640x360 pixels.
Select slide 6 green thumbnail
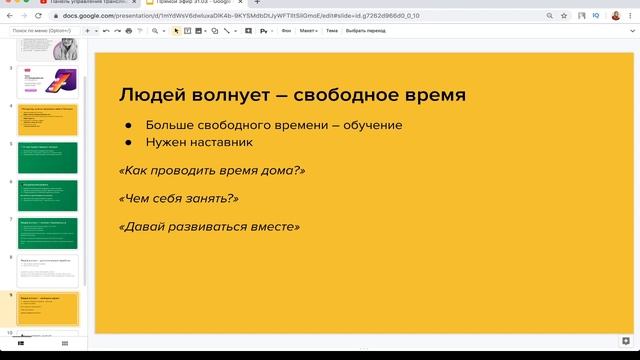click(x=48, y=196)
